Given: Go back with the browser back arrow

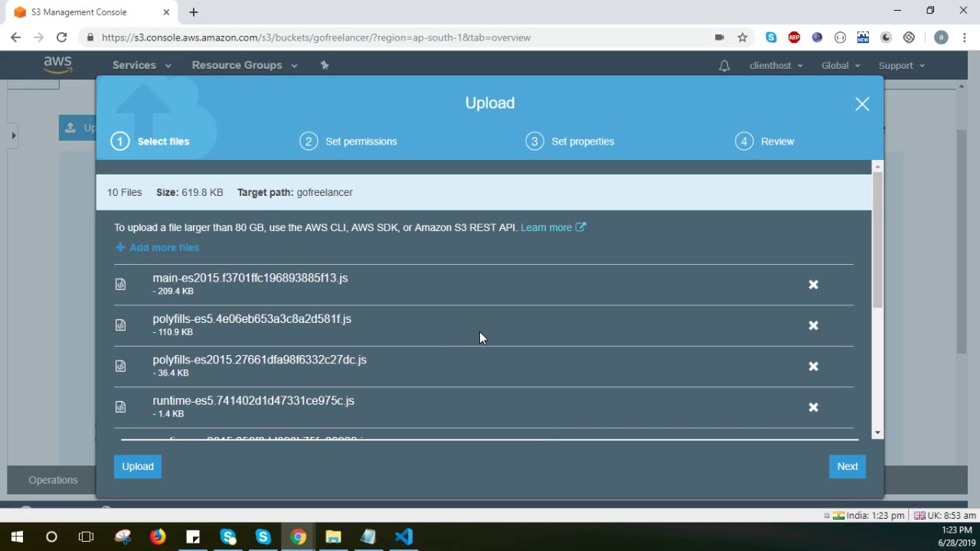Looking at the screenshot, I should pos(15,37).
